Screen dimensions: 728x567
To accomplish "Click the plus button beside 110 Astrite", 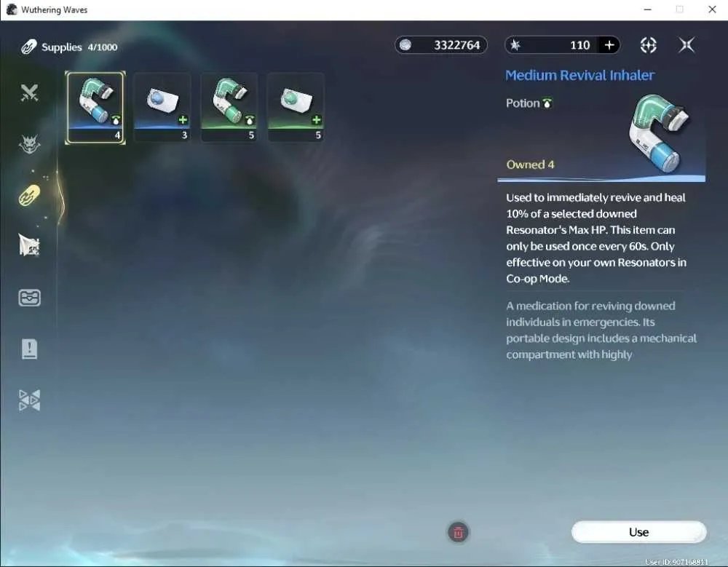I will 609,45.
